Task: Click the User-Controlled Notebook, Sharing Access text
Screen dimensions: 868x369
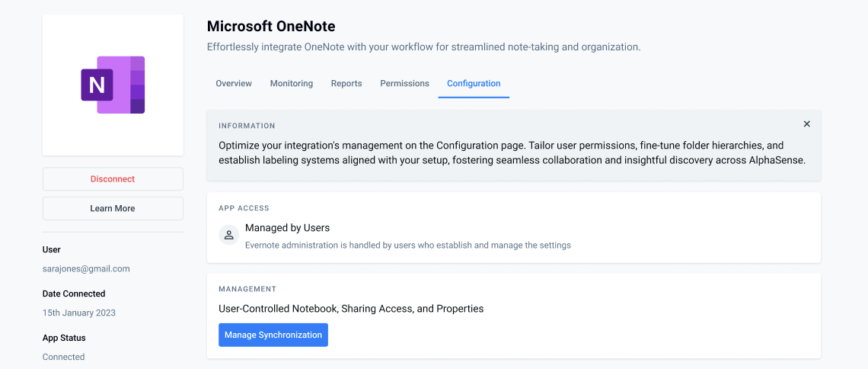Action: [x=351, y=309]
